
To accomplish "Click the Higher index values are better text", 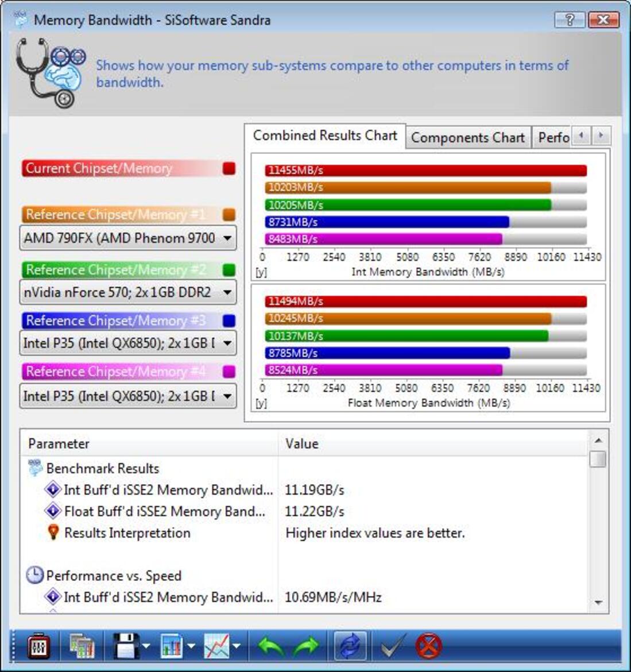I will coord(375,532).
